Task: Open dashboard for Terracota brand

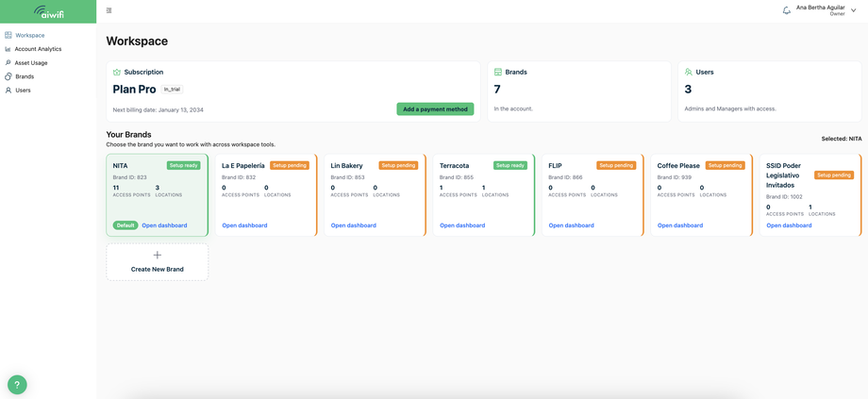Action: click(462, 225)
